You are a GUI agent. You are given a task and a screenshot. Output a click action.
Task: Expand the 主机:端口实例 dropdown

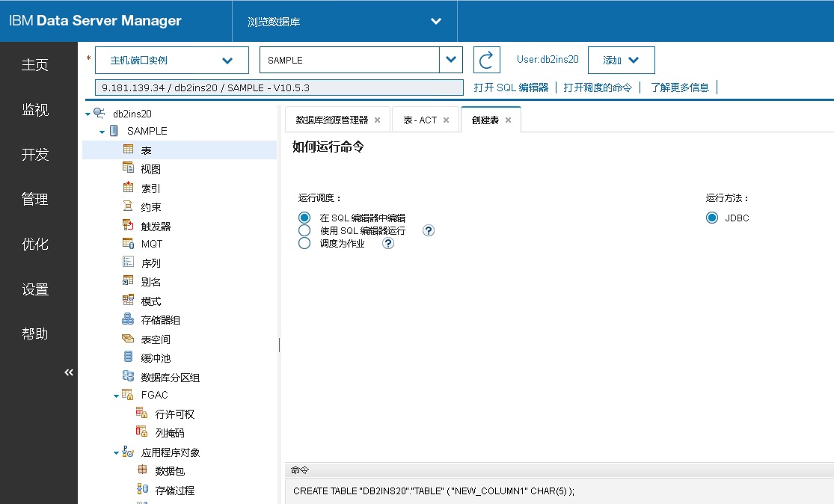[171, 60]
